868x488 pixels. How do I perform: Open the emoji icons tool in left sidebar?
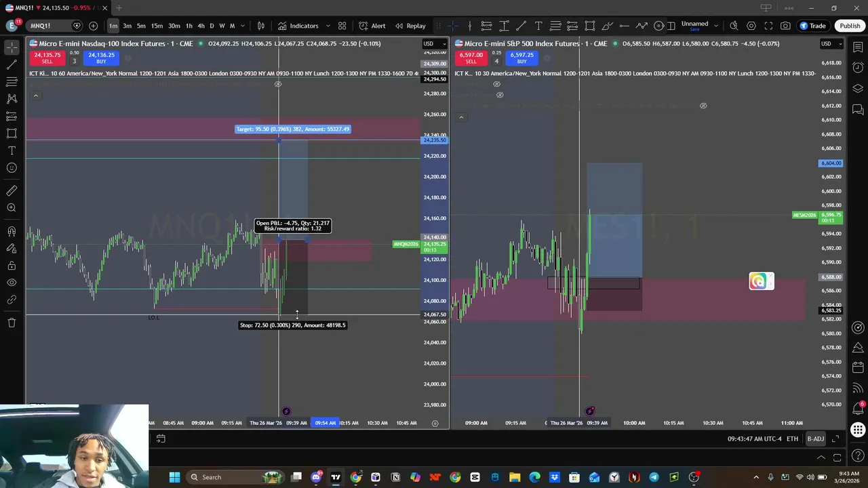[x=12, y=167]
